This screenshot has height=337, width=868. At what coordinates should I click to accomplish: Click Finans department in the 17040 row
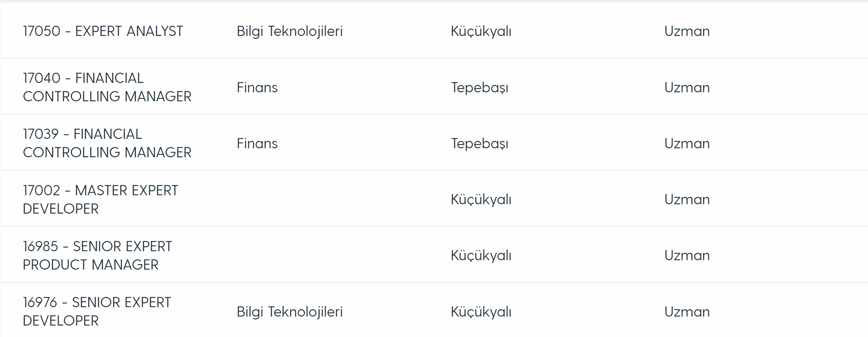pos(257,87)
